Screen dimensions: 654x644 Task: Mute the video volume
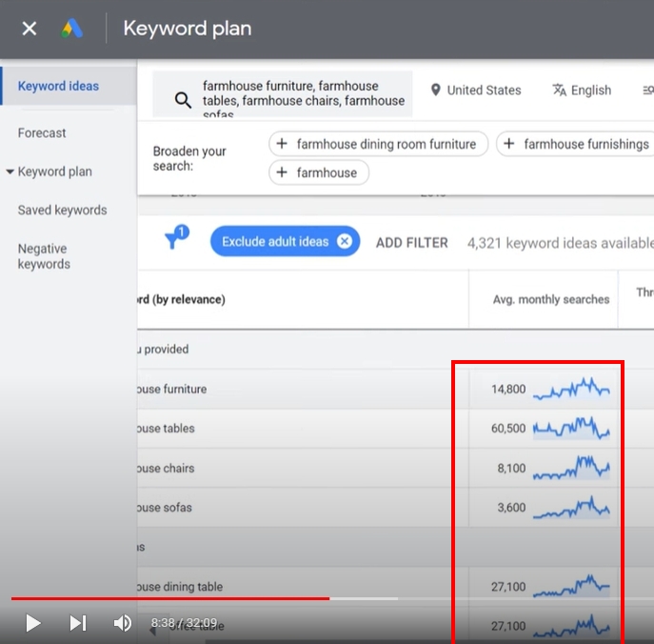click(122, 623)
